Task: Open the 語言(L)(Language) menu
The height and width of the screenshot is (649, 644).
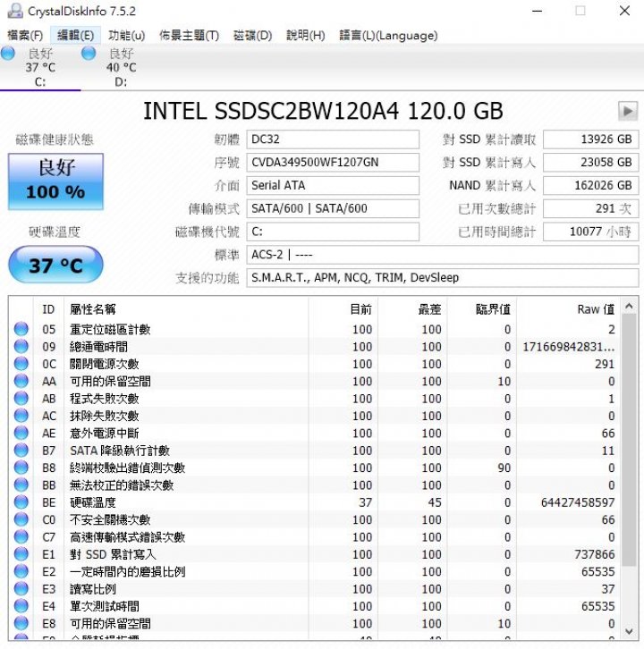Action: click(x=388, y=36)
